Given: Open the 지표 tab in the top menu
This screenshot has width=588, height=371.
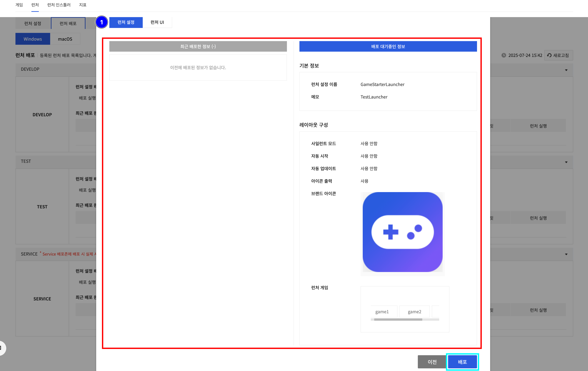Looking at the screenshot, I should (83, 5).
